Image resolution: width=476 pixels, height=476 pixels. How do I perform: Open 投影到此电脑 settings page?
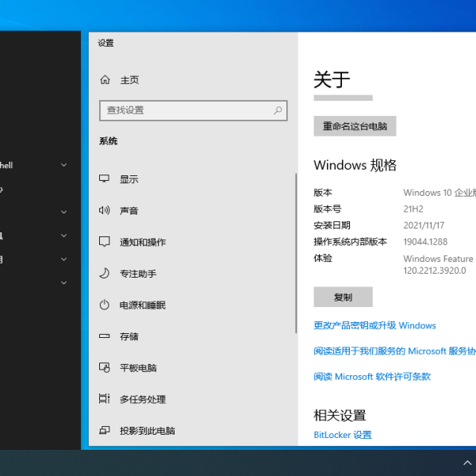coord(148,431)
